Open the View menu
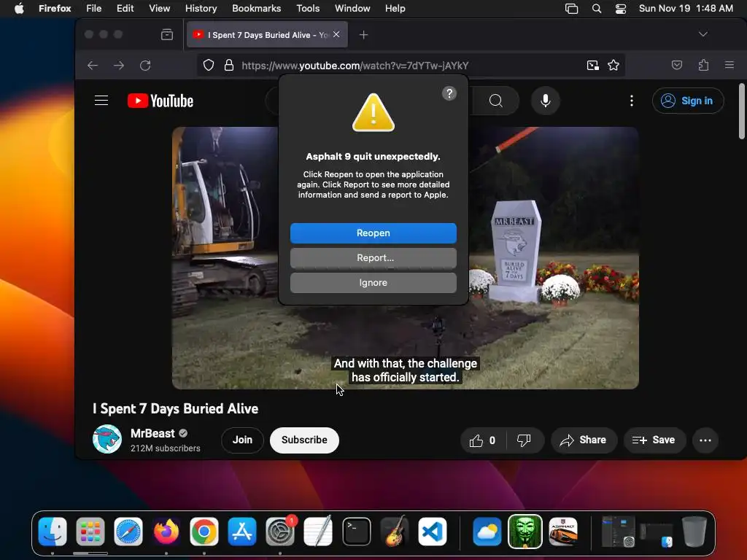747x560 pixels. coord(159,9)
